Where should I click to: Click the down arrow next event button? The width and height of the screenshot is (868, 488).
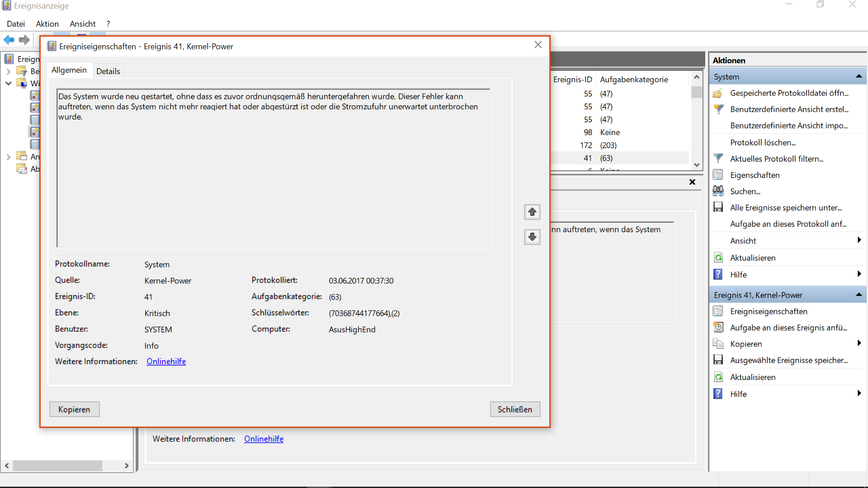point(532,237)
